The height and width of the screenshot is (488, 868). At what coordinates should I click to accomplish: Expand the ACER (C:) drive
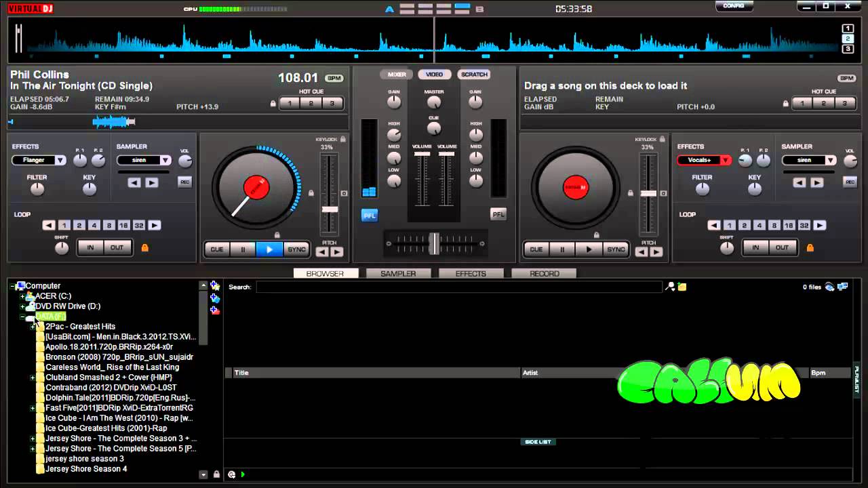(22, 296)
